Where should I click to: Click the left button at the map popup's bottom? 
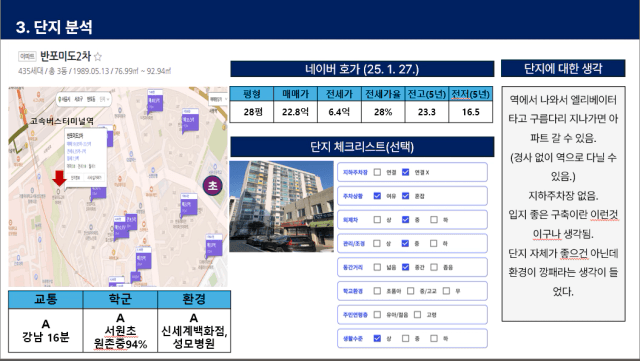[76, 178]
